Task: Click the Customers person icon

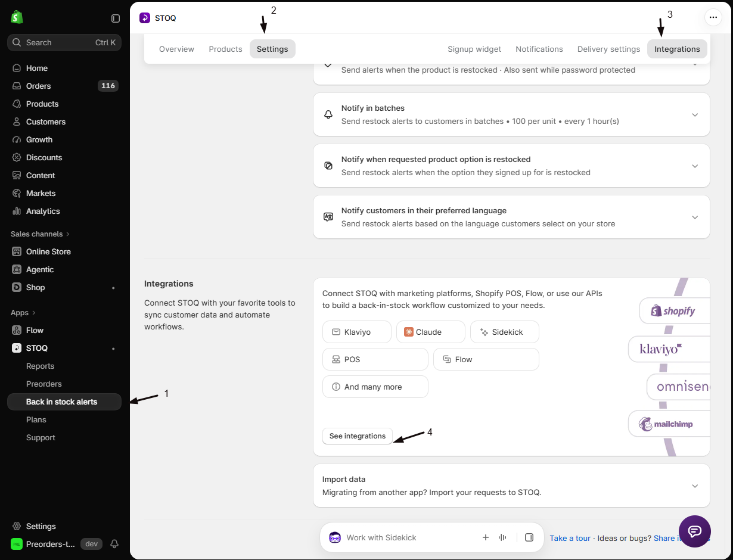Action: coord(17,122)
